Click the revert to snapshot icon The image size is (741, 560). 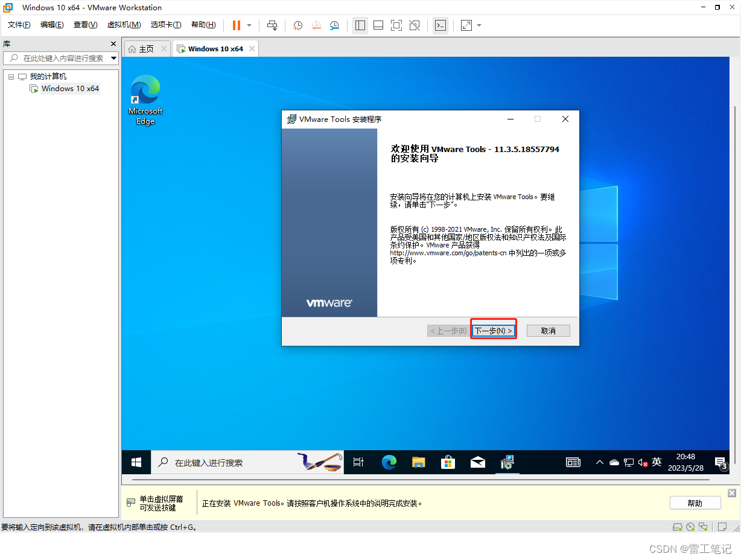316,25
